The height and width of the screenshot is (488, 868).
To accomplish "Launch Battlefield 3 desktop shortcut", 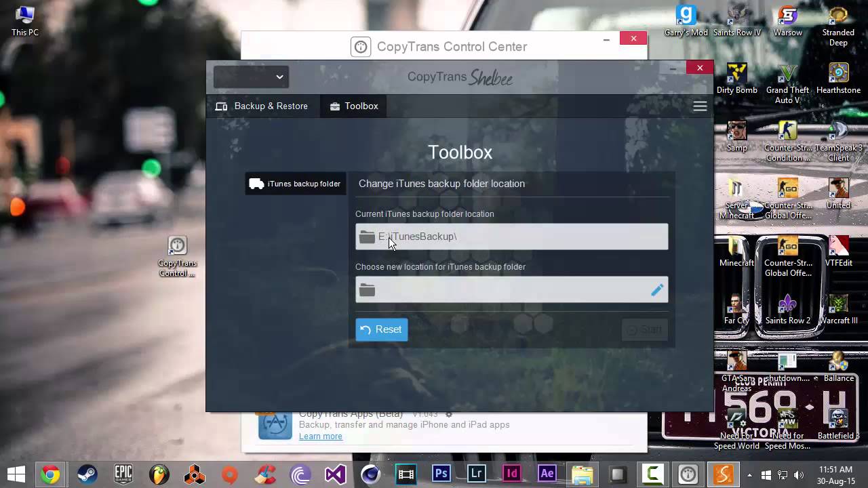I will coord(839,424).
